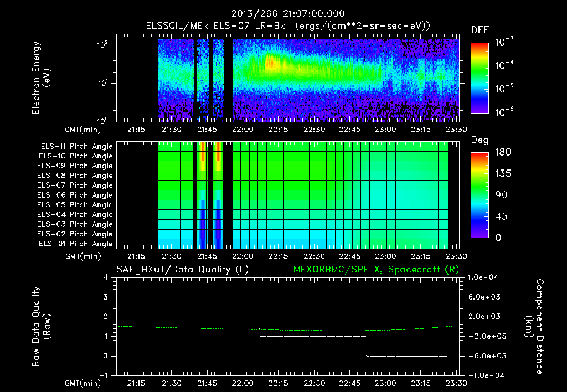The width and height of the screenshot is (567, 392).
Task: Click the ELS-04 Pitch Angle row label
Action: tap(75, 215)
